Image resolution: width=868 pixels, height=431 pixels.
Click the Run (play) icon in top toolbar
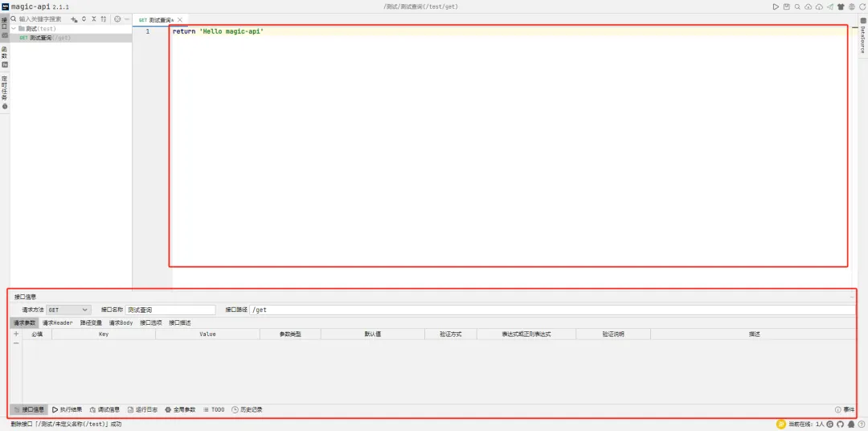tap(776, 6)
